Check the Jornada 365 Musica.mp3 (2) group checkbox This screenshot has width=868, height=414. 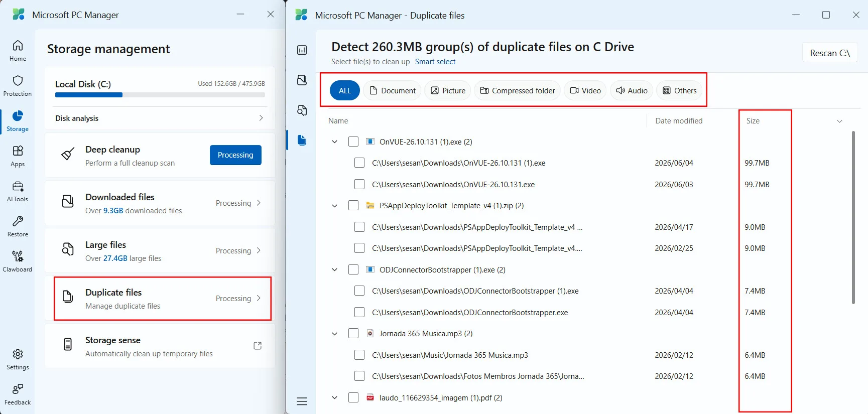tap(353, 333)
